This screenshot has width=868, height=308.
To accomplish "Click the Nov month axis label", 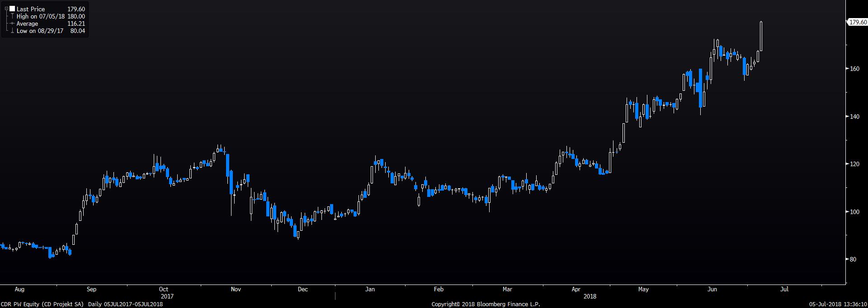I will (236, 289).
